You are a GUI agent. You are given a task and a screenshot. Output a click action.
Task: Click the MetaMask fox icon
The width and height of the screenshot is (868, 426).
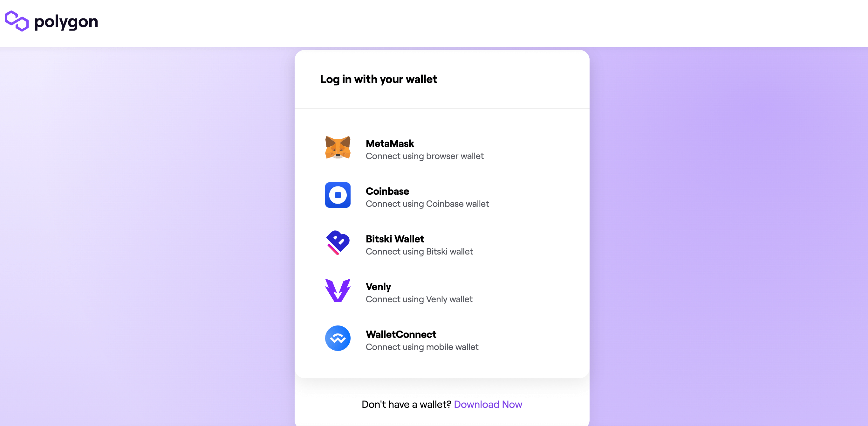pyautogui.click(x=338, y=147)
